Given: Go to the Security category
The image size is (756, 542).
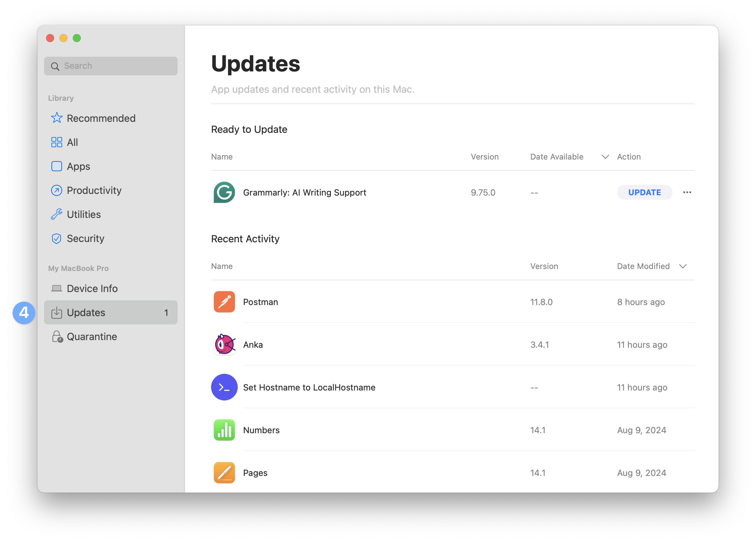Looking at the screenshot, I should click(x=85, y=238).
